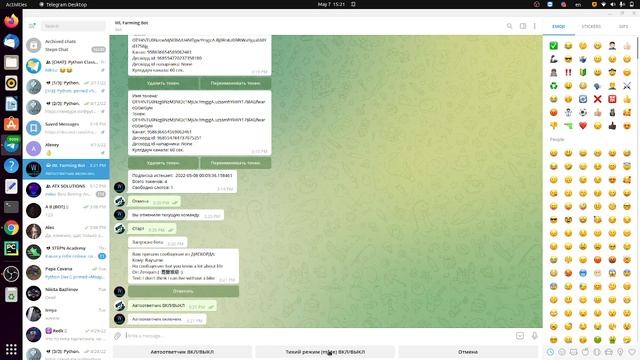Jump to the food apple emoji category
This screenshot has height=360, width=640.
coord(585,352)
